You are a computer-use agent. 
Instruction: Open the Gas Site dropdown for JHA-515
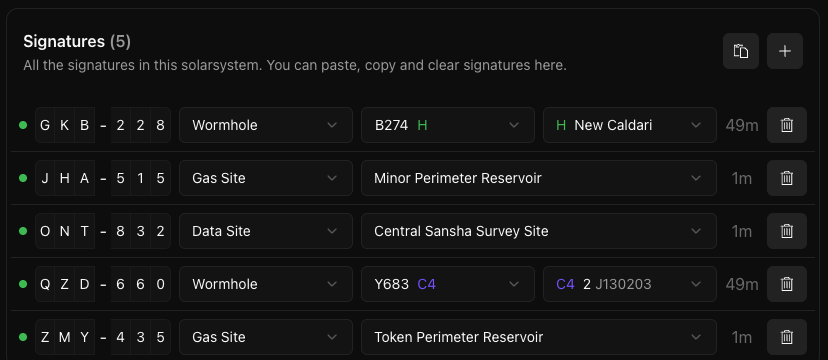click(266, 178)
